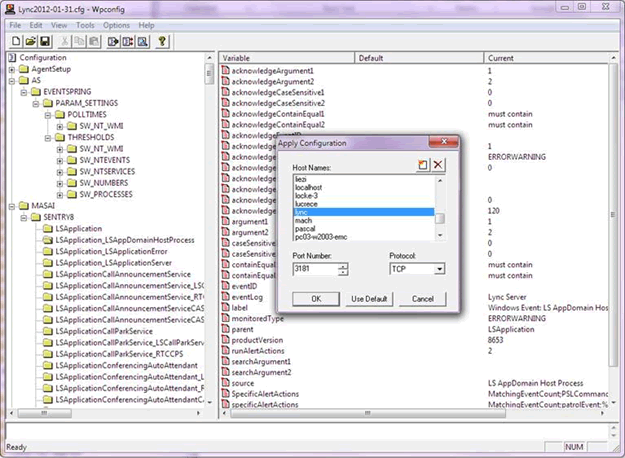
Task: Click the New file toolbar icon
Action: point(17,41)
